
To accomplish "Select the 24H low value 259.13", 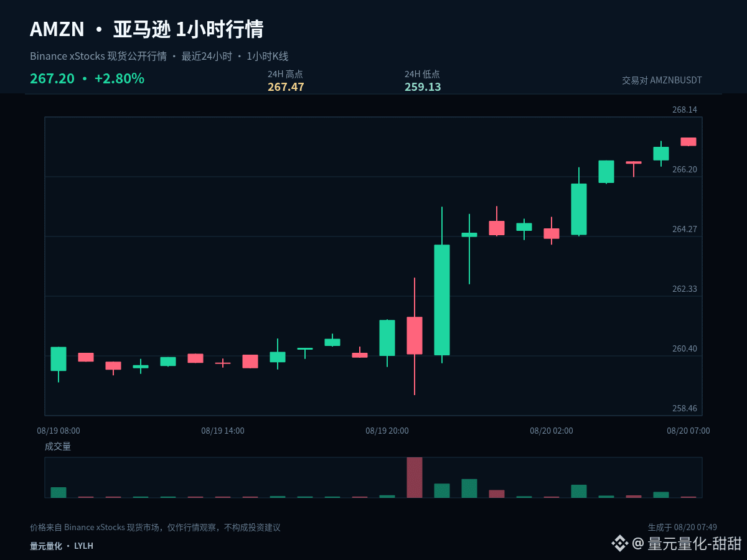I will [x=423, y=86].
